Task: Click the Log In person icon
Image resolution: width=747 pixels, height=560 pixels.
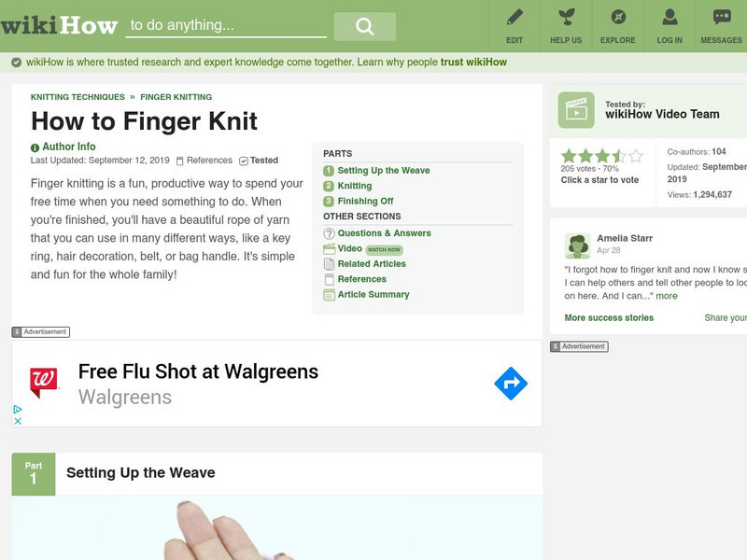Action: (669, 18)
